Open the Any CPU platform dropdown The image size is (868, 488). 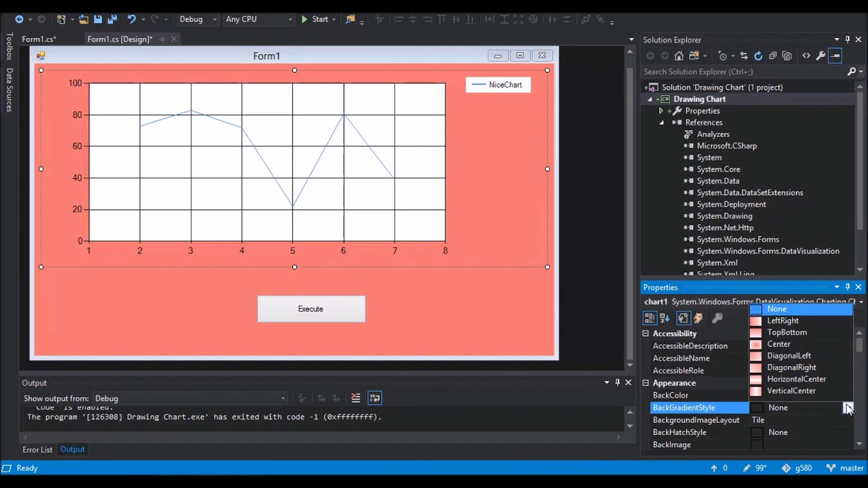click(x=258, y=19)
